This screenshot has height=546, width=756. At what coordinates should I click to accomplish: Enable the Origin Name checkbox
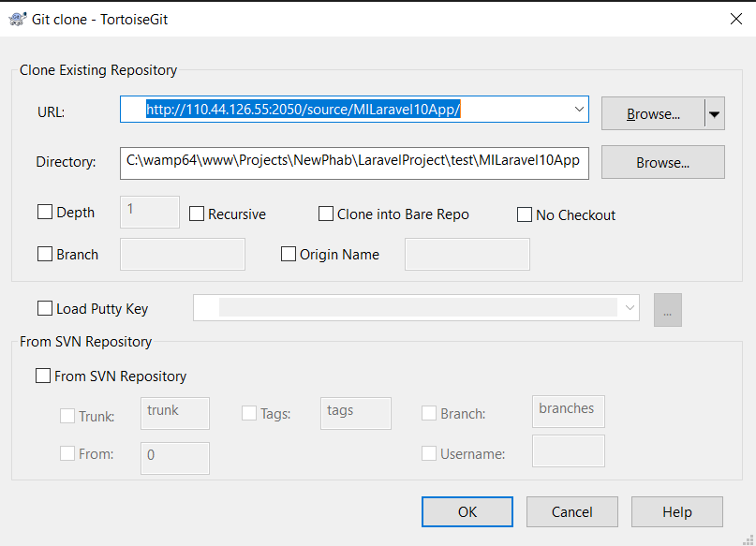(289, 254)
